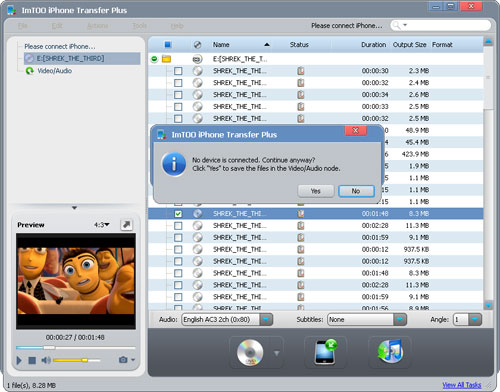
Task: Click the Video/Audio green arrow icon
Action: click(x=30, y=71)
